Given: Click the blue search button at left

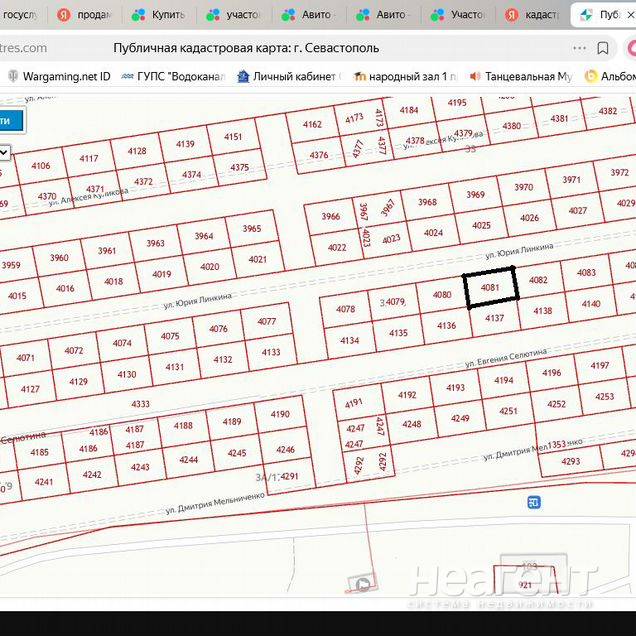Looking at the screenshot, I should point(8,120).
